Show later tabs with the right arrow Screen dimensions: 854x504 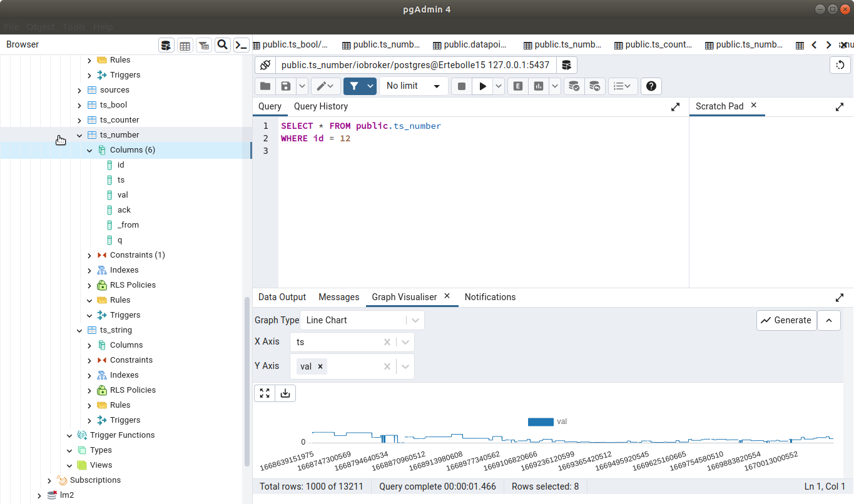click(829, 45)
